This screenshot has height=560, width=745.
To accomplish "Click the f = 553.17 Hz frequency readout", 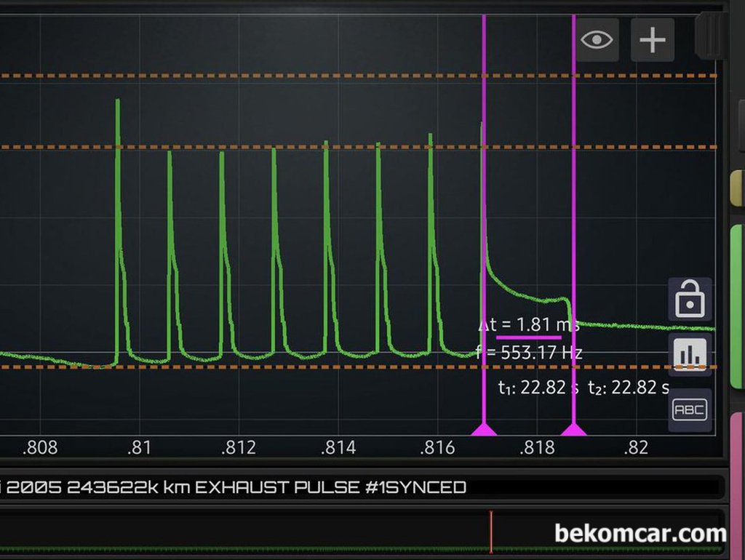I will (x=529, y=353).
